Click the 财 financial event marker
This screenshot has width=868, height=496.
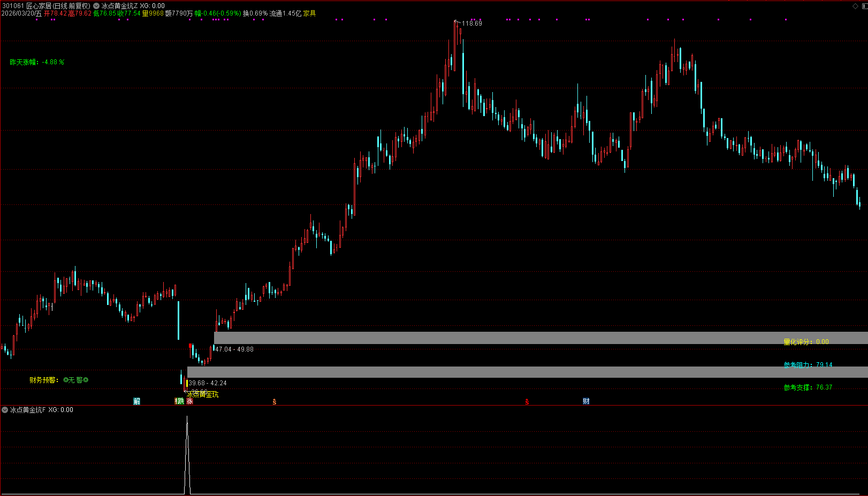coord(587,401)
